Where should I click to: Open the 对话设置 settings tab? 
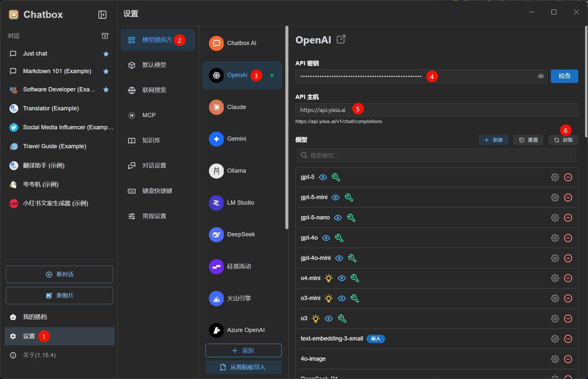pyautogui.click(x=158, y=166)
